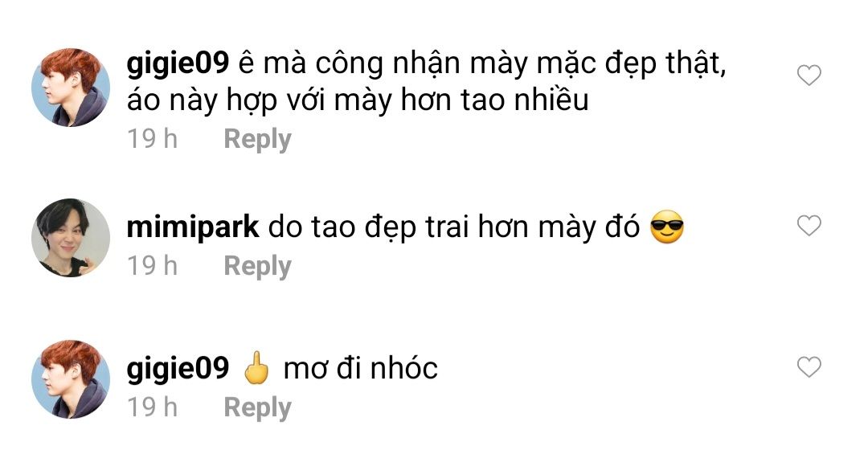
Task: Open gigie09's avatar on the last comment
Action: coord(71,379)
